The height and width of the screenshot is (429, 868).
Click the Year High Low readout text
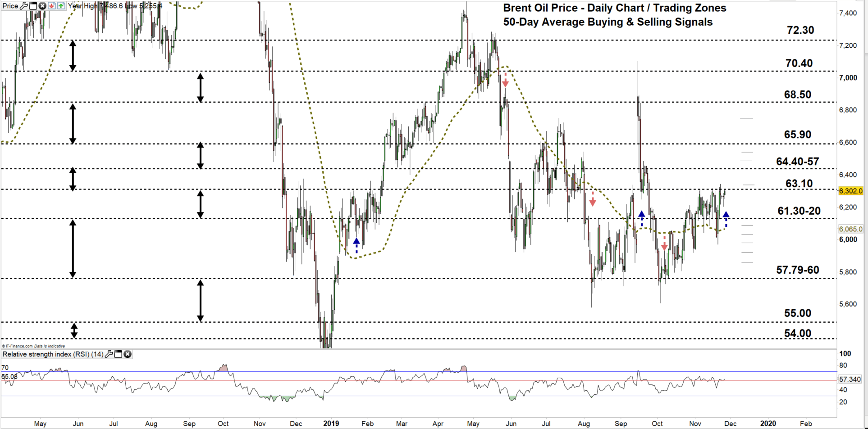[115, 6]
